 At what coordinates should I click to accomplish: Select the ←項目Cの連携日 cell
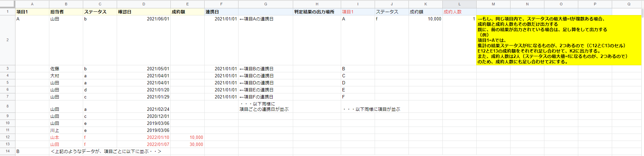tap(265, 76)
